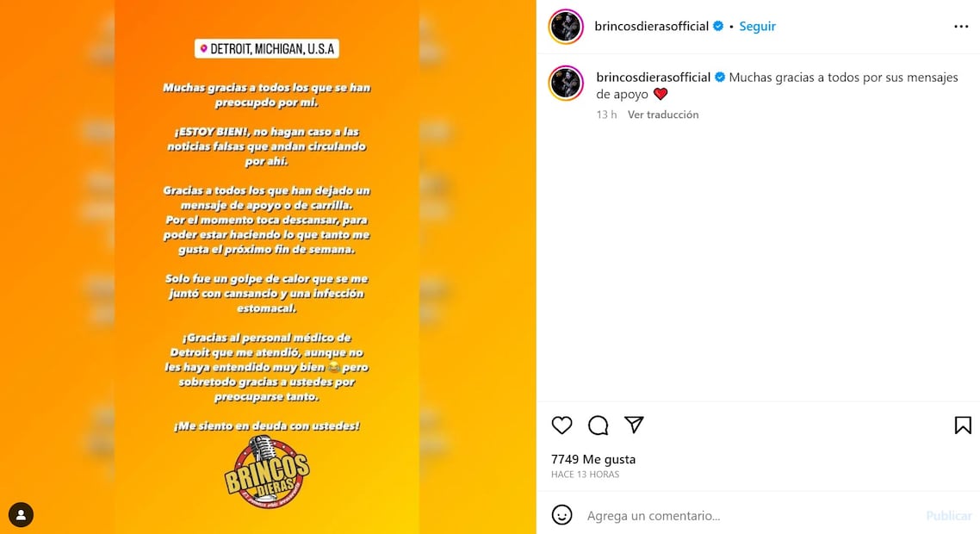980x534 pixels.
Task: Like the post with the heart icon
Action: click(x=561, y=425)
